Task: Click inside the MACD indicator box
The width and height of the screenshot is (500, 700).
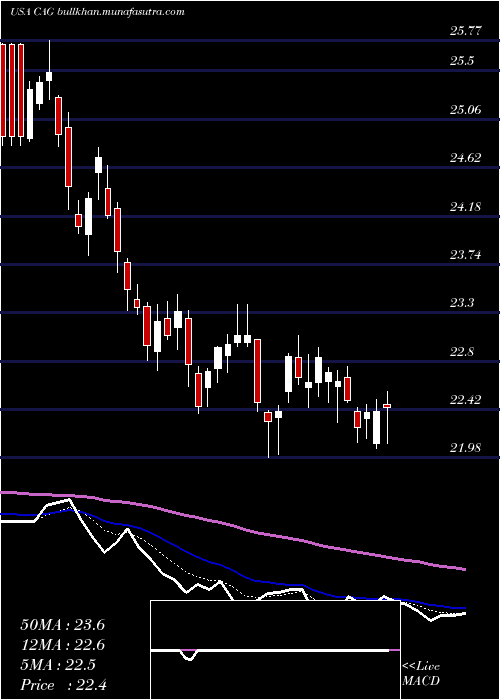Action: [x=275, y=650]
